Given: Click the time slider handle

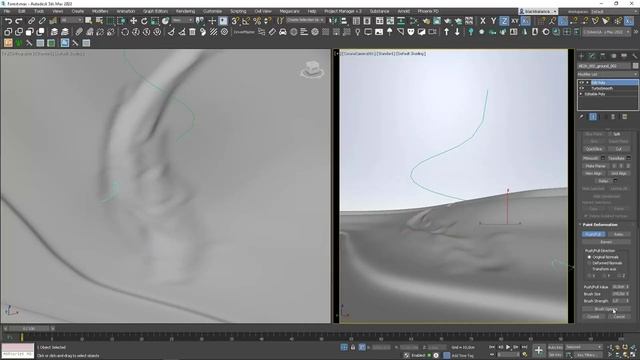Looking at the screenshot, I should [x=29, y=328].
